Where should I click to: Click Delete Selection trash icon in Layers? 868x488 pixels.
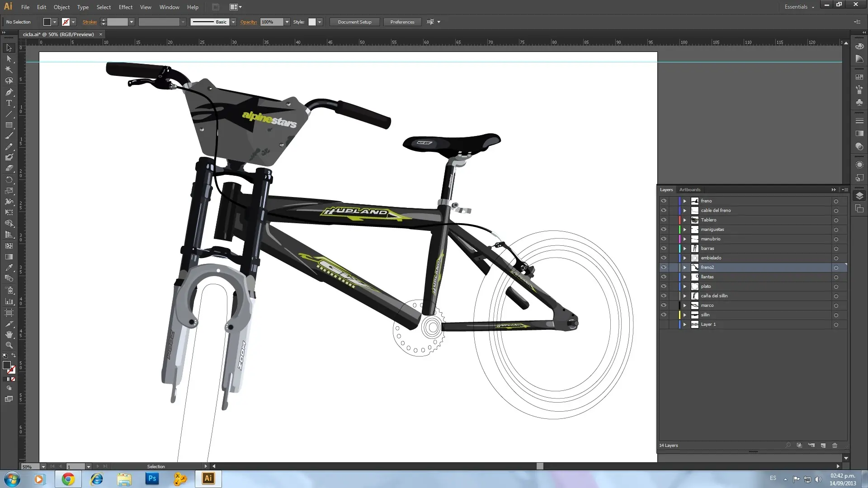click(835, 446)
